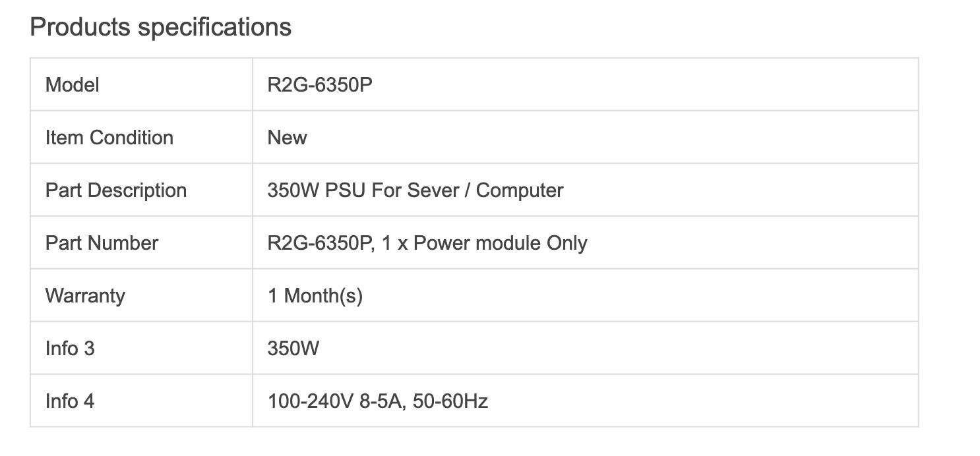
Task: Click the 'Part Description' row label
Action: [x=116, y=190]
